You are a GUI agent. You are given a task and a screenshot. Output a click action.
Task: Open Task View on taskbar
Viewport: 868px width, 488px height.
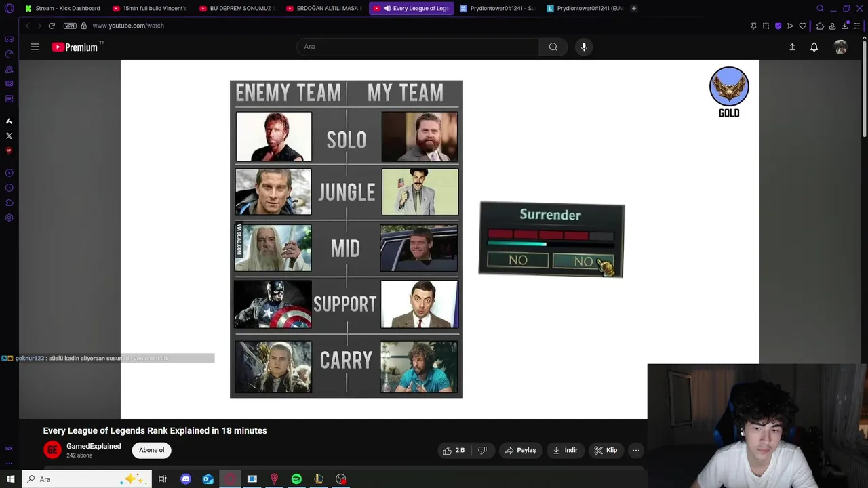(163, 479)
